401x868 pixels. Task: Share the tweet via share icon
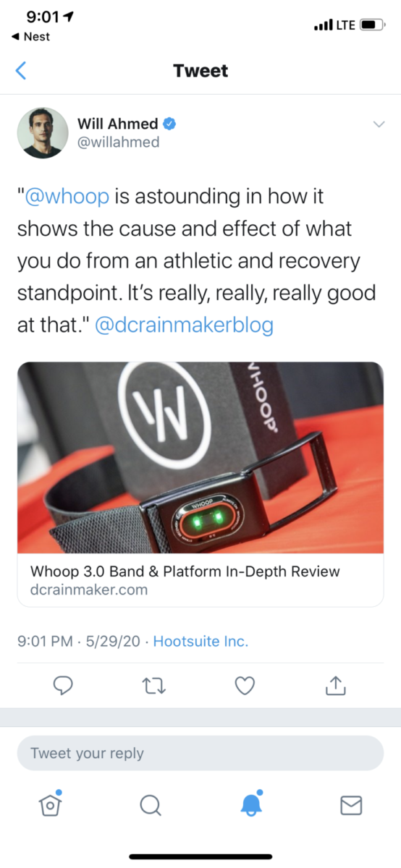336,685
